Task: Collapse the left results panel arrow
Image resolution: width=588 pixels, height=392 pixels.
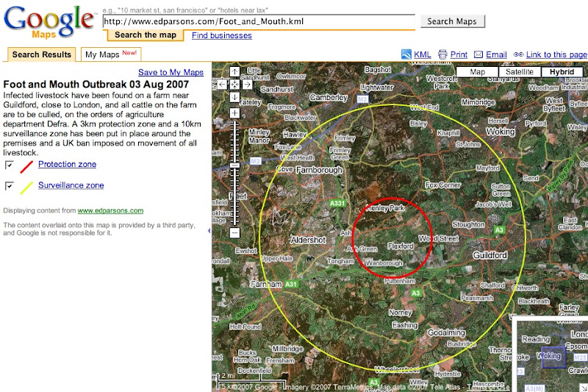Action: (x=209, y=231)
